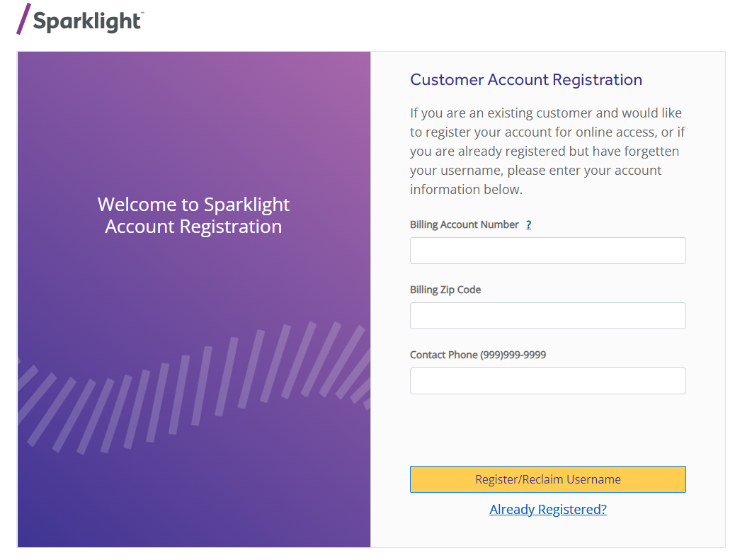Click the Billing Account Number label
The height and width of the screenshot is (560, 735).
pyautogui.click(x=464, y=225)
